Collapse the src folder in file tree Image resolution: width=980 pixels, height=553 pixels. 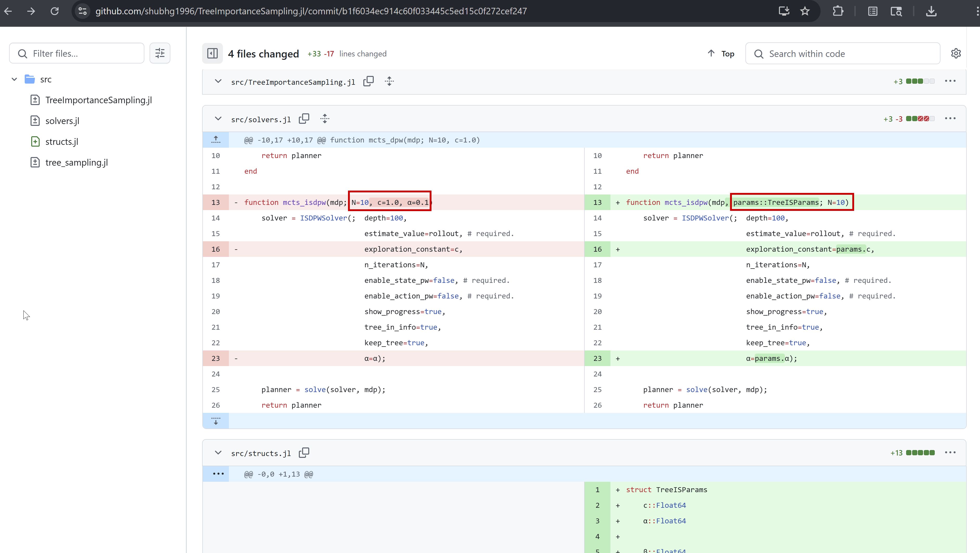tap(15, 79)
